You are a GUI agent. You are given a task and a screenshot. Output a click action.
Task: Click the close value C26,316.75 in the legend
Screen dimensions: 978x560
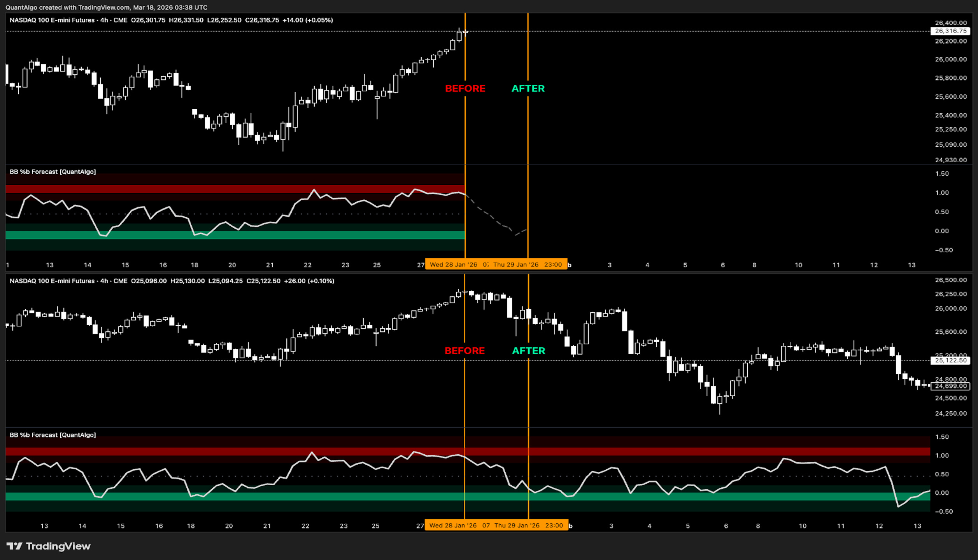[262, 20]
